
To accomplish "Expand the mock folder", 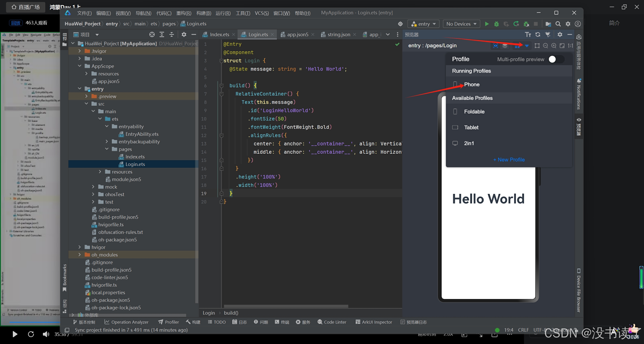I will click(93, 187).
